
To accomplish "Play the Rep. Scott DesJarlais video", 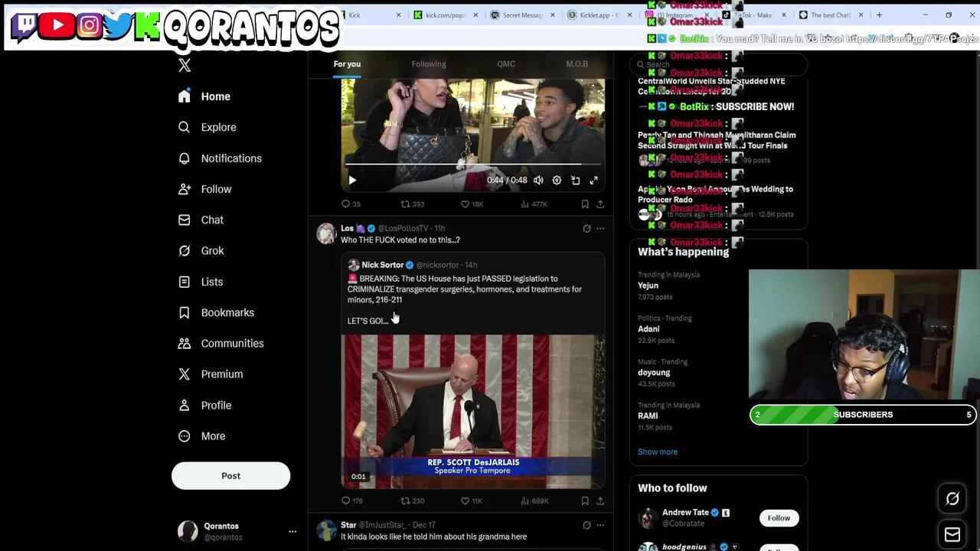I will 472,411.
